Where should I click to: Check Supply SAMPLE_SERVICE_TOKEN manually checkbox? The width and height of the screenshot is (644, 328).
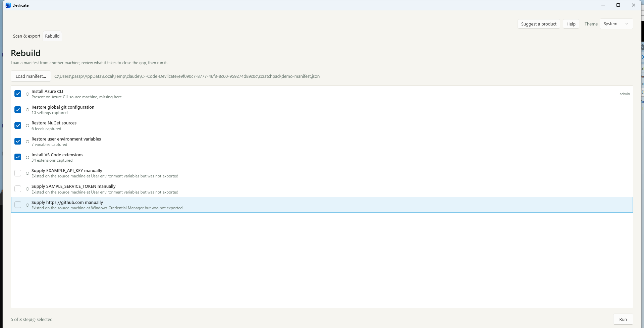click(18, 189)
